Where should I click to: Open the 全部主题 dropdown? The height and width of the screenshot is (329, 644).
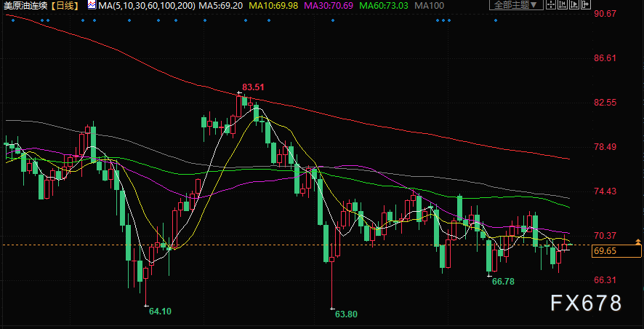516,5
